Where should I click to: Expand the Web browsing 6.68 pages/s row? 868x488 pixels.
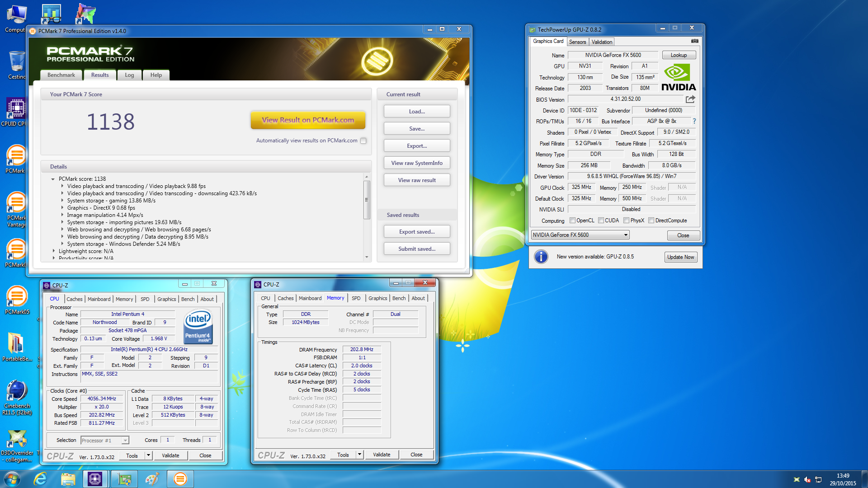(62, 230)
